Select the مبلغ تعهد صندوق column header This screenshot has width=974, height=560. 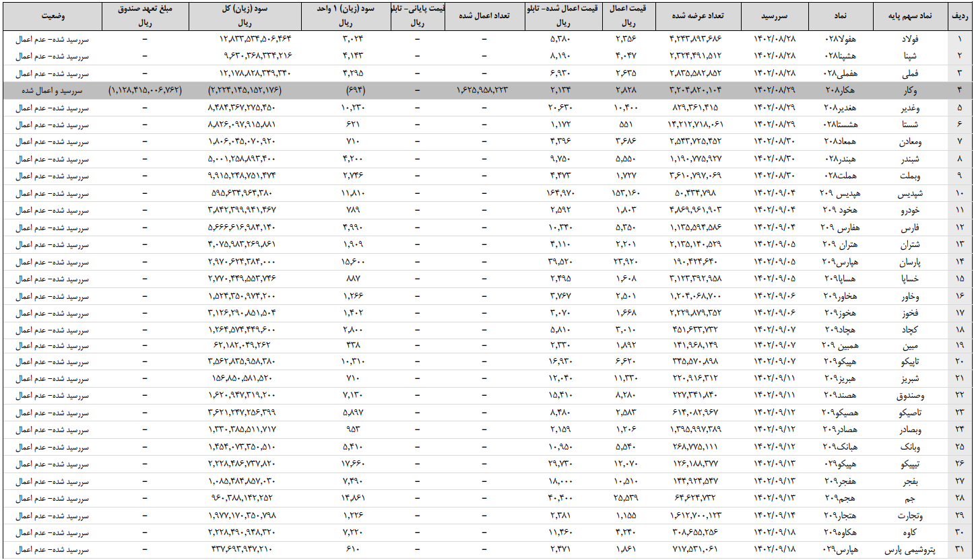click(145, 15)
